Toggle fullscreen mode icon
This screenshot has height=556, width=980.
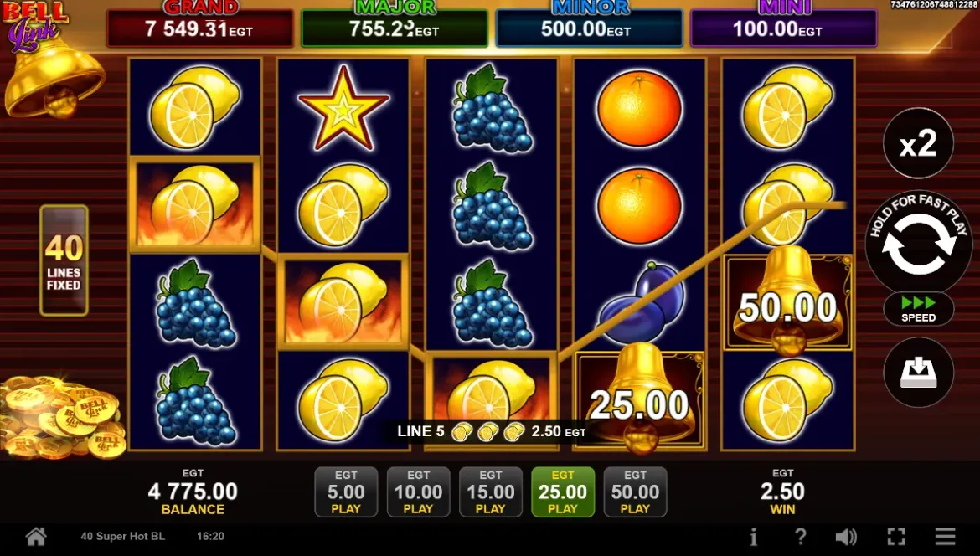coord(896,537)
